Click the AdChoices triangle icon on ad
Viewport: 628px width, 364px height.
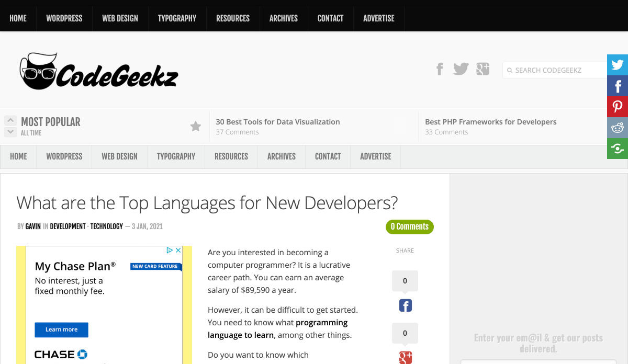[170, 251]
